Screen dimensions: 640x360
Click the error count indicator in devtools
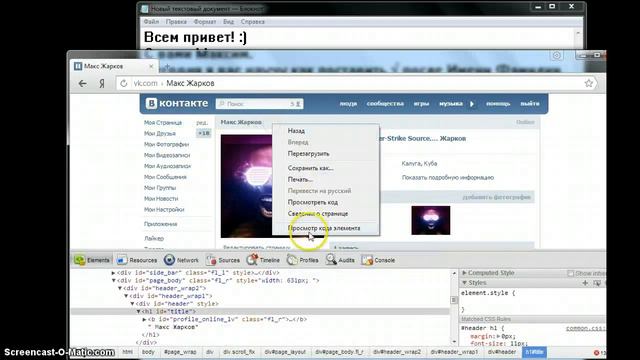click(599, 352)
